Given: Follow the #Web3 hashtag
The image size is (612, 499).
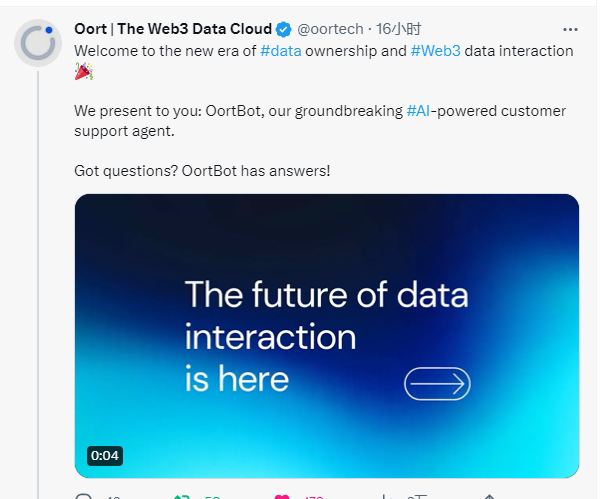Looking at the screenshot, I should (x=436, y=51).
